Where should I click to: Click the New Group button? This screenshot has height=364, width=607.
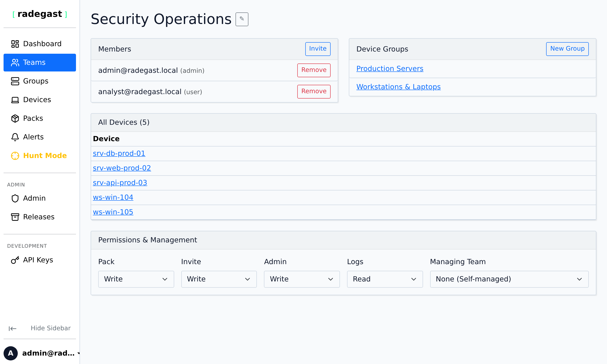click(x=567, y=49)
